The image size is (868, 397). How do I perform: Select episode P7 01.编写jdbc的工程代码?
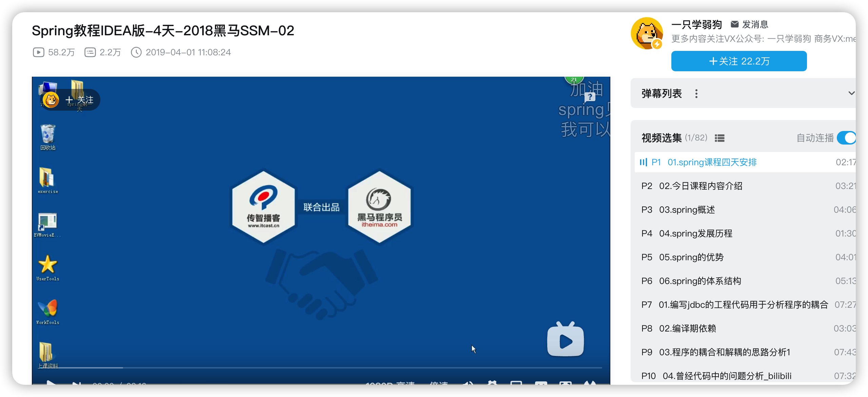click(745, 305)
